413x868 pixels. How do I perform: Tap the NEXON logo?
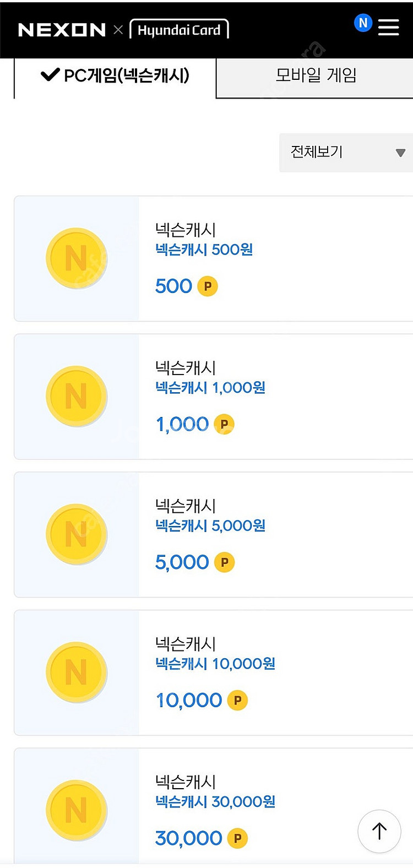tap(62, 30)
